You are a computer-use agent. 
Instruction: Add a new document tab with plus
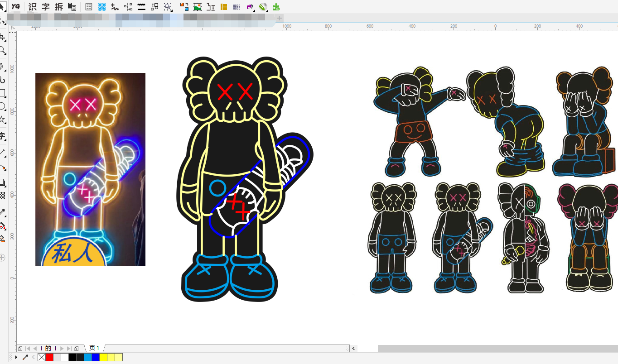[x=280, y=18]
